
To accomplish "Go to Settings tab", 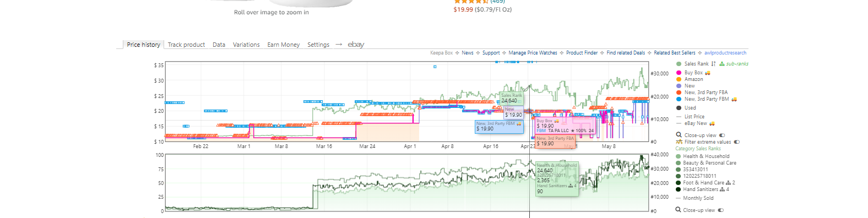I will (x=318, y=45).
